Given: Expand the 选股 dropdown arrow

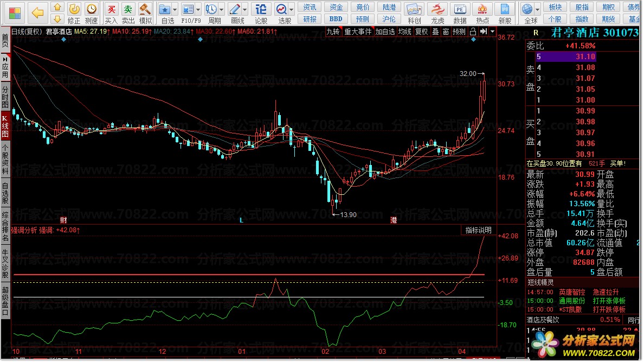Looking at the screenshot, I should coord(292,9).
